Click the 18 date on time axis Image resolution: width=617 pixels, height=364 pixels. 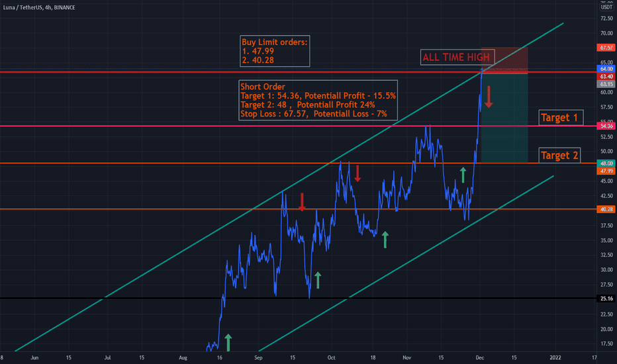pyautogui.click(x=373, y=357)
